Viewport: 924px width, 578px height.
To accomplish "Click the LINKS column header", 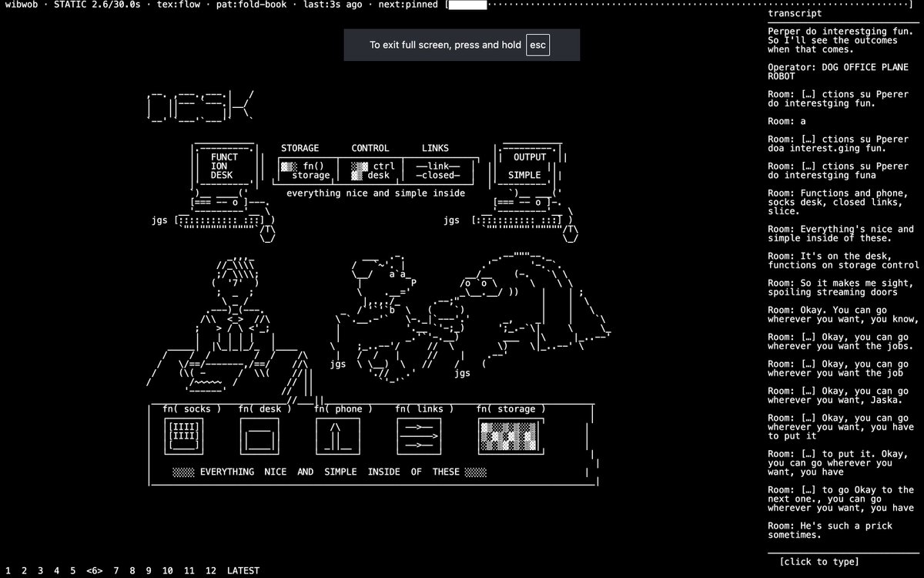I will coord(435,148).
